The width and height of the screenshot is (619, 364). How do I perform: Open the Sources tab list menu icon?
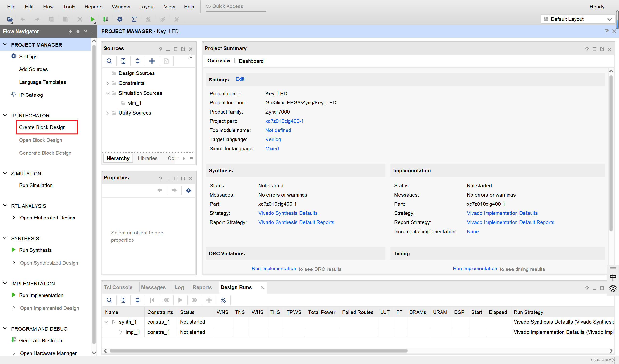tap(191, 159)
